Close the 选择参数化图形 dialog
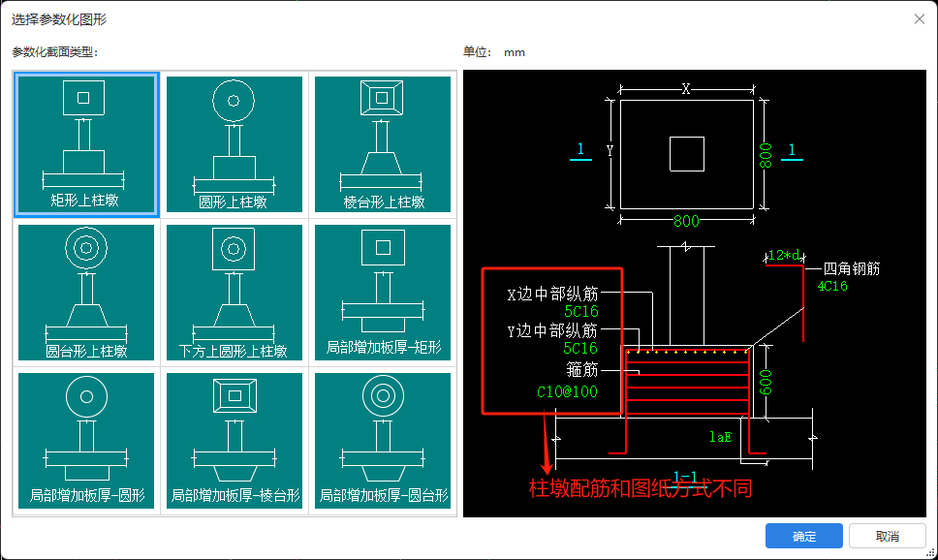Screen dimensions: 938x560 coord(920,19)
